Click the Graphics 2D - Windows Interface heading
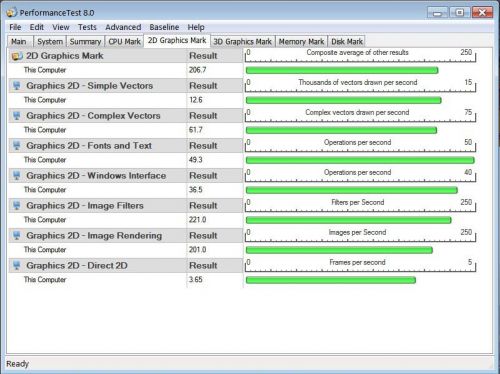This screenshot has height=374, width=500. (96, 176)
